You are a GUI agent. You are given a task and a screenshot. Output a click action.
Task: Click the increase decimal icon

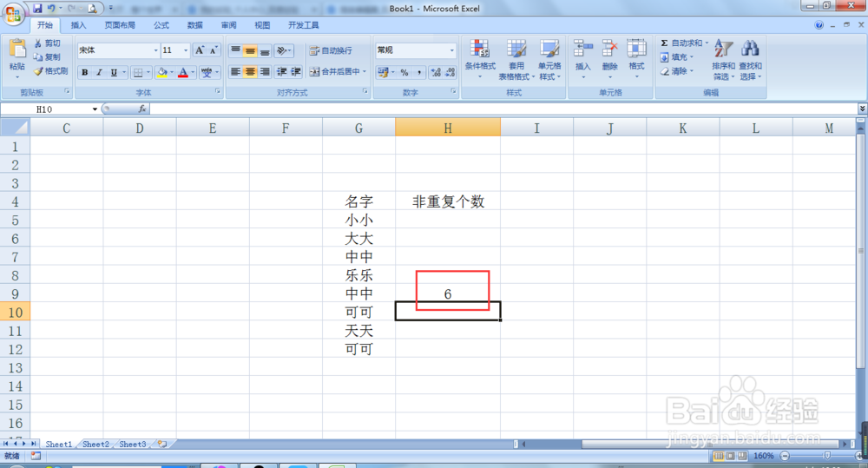click(x=436, y=73)
